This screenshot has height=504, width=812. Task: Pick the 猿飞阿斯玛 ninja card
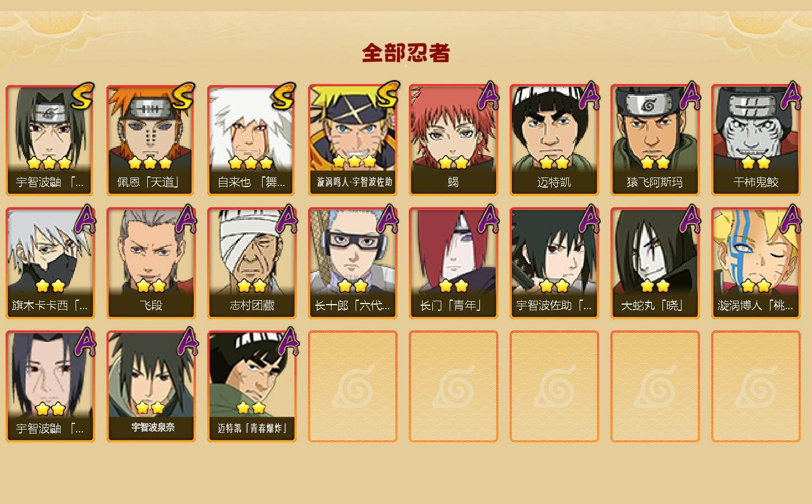pyautogui.click(x=655, y=140)
